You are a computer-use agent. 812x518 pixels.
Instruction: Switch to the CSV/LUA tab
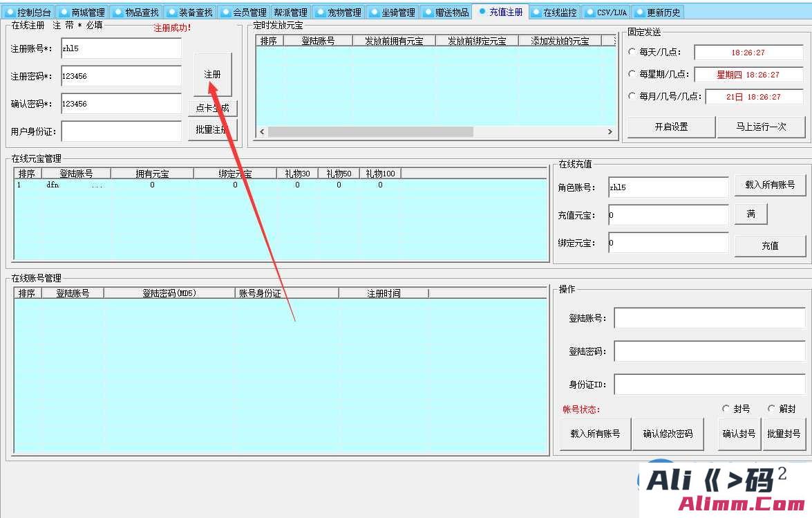click(x=607, y=12)
